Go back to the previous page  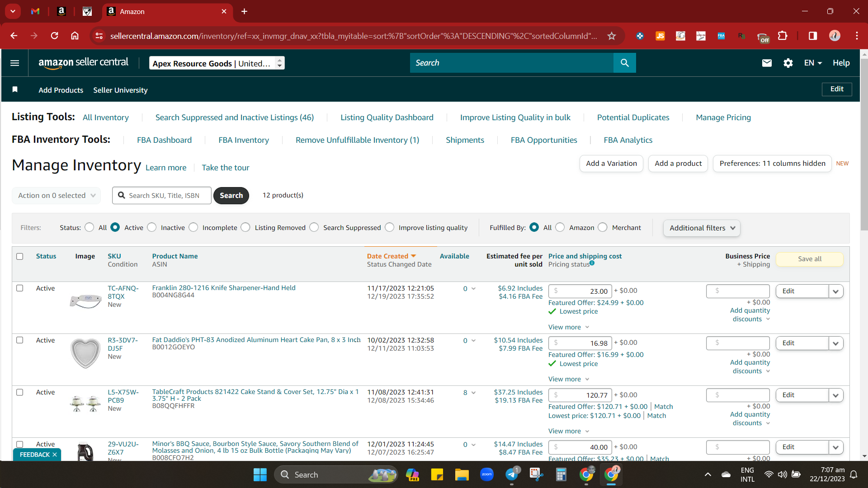(14, 36)
